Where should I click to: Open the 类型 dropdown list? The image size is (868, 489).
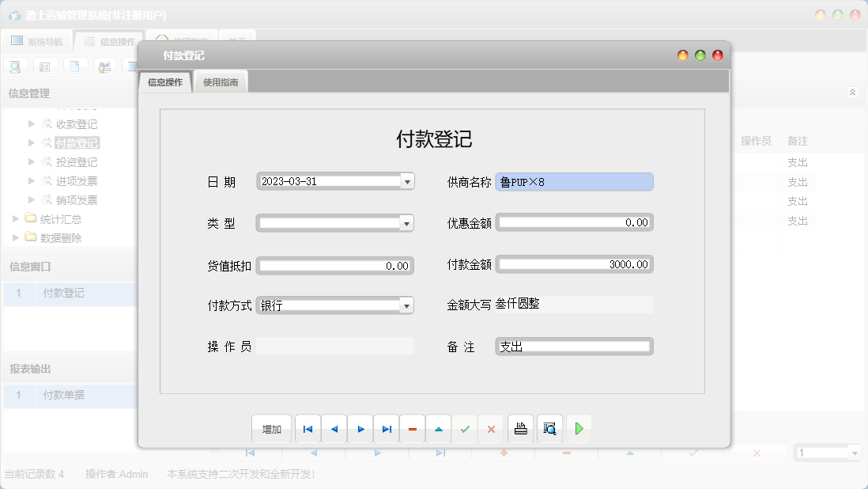[x=406, y=222]
